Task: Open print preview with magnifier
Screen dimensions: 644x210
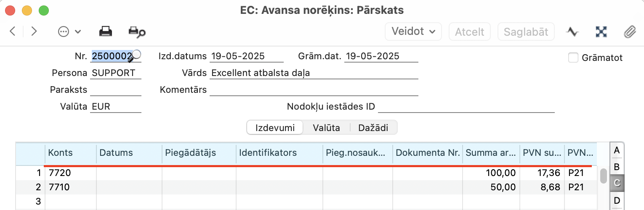Action: pyautogui.click(x=137, y=32)
